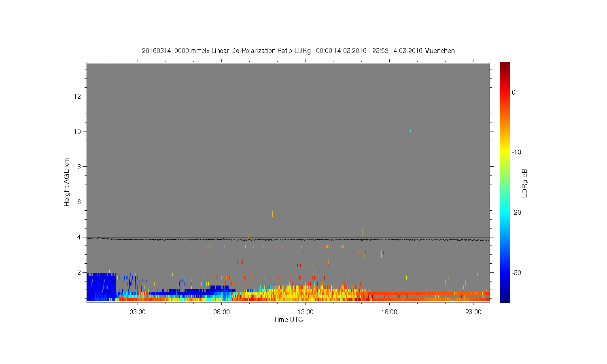Click the 23:00 time tick label
Viewport: 607px width, 364px height.
(473, 312)
